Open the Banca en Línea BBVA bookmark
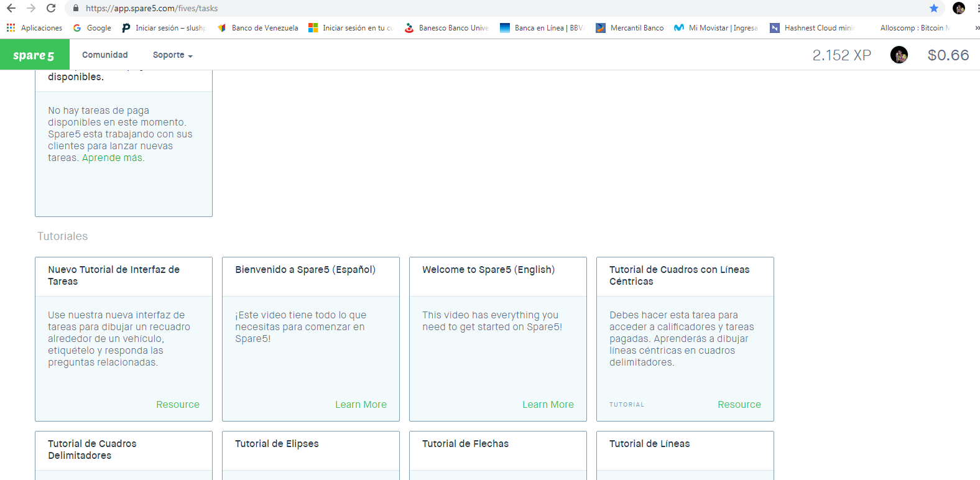This screenshot has height=480, width=980. pyautogui.click(x=542, y=28)
